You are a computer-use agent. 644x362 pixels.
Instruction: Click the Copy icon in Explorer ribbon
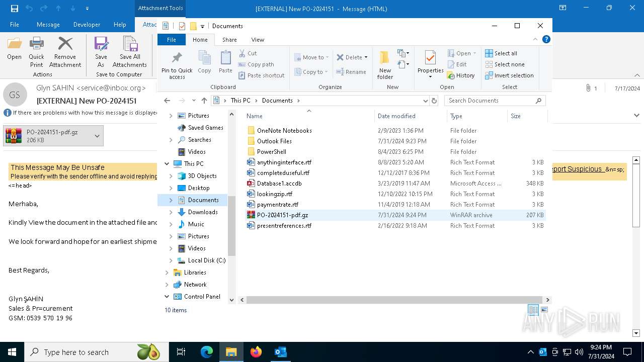coord(204,58)
